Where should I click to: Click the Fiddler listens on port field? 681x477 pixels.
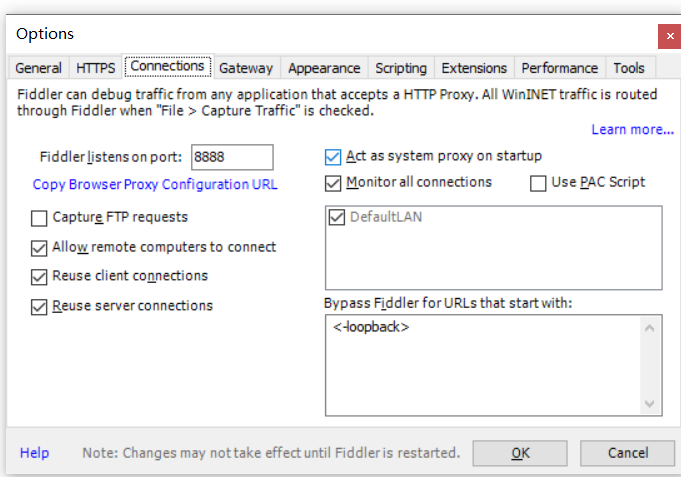pos(232,157)
